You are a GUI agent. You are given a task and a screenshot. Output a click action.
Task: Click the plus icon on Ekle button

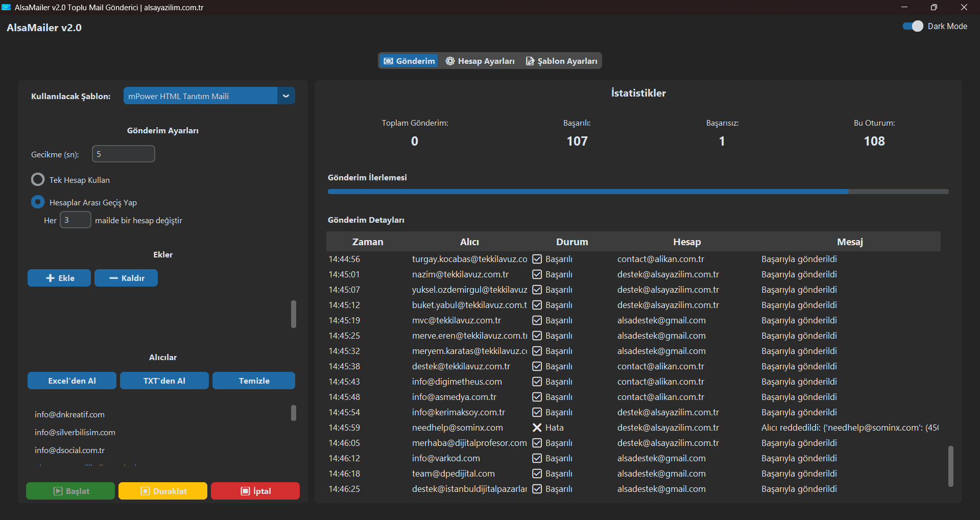[x=50, y=278]
